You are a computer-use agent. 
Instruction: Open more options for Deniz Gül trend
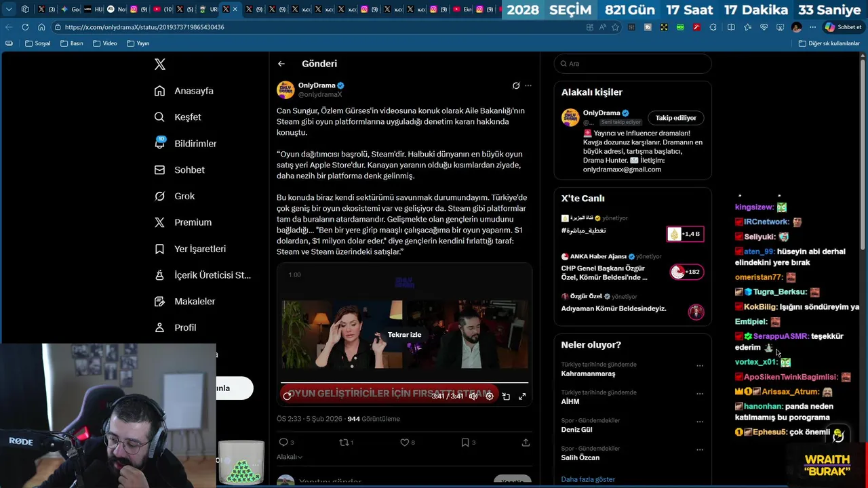[x=699, y=422]
